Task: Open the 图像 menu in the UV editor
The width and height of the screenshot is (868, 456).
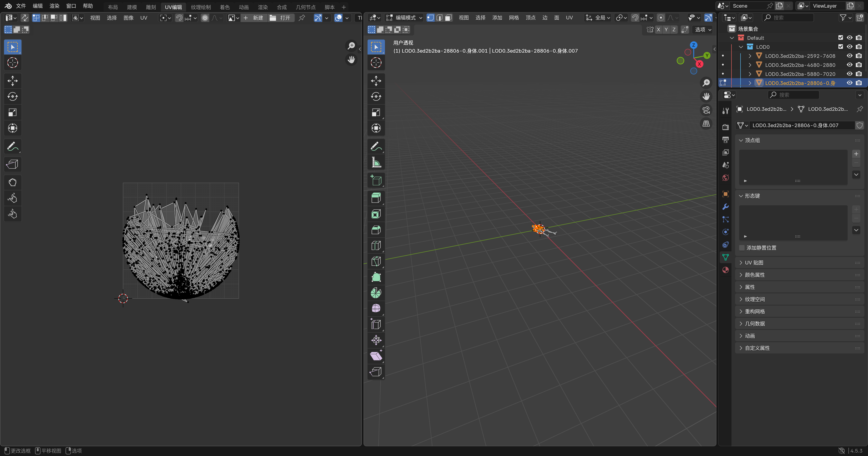Action: tap(128, 18)
